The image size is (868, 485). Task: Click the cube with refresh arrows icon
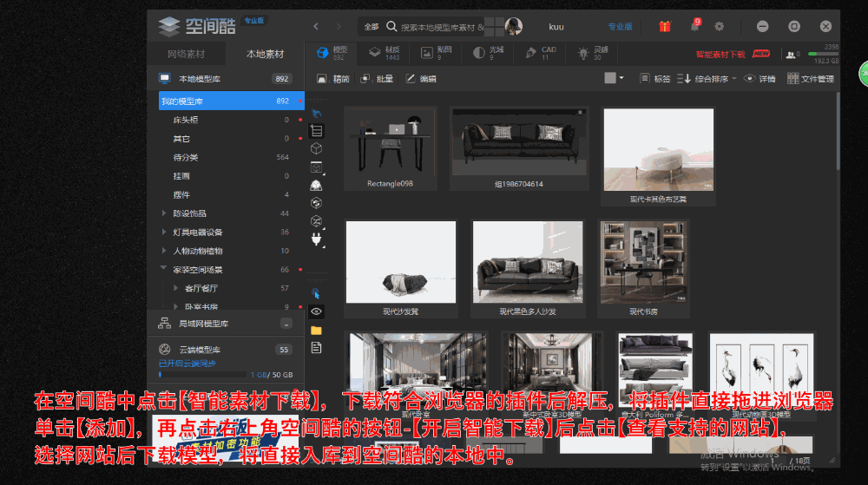(x=316, y=203)
